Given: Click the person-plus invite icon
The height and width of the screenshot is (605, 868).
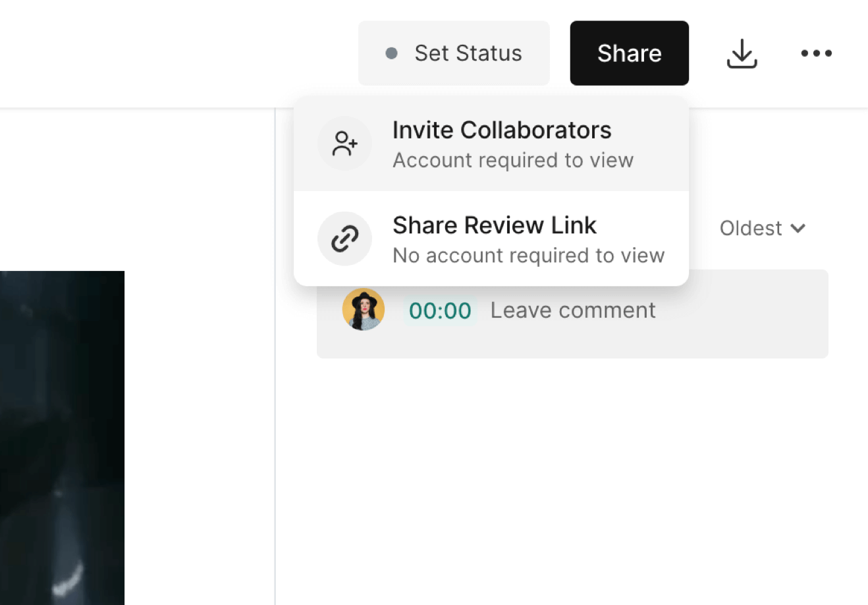Looking at the screenshot, I should point(344,144).
